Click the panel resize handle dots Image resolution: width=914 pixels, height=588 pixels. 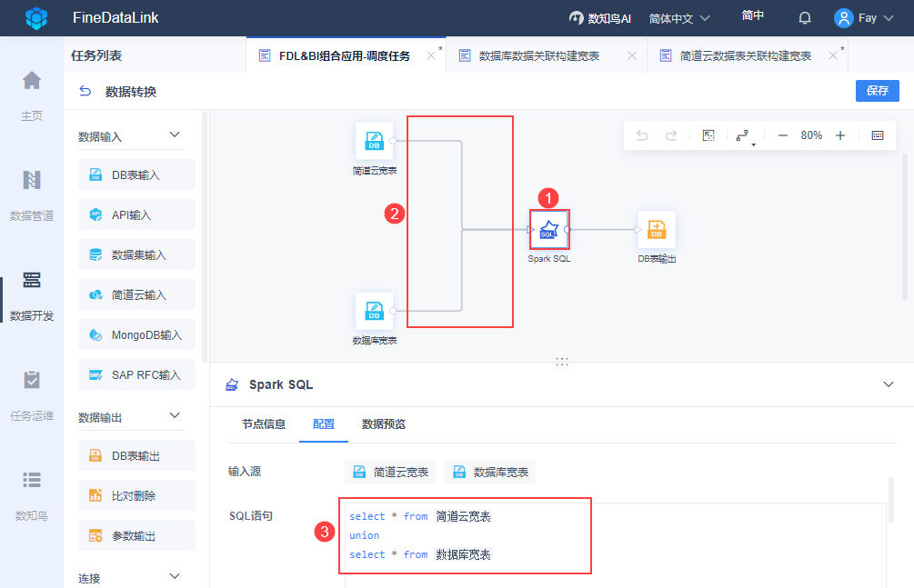pyautogui.click(x=562, y=362)
